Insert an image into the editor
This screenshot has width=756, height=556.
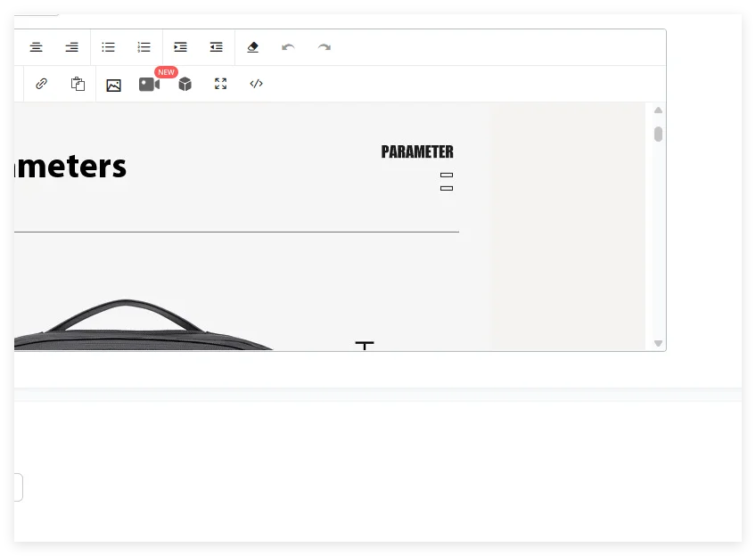pyautogui.click(x=113, y=86)
